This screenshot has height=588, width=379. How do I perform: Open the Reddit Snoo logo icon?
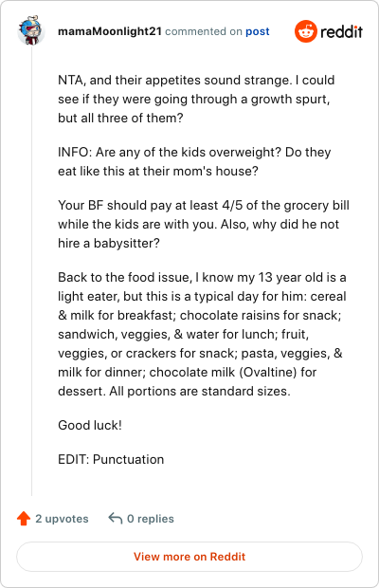tap(306, 31)
